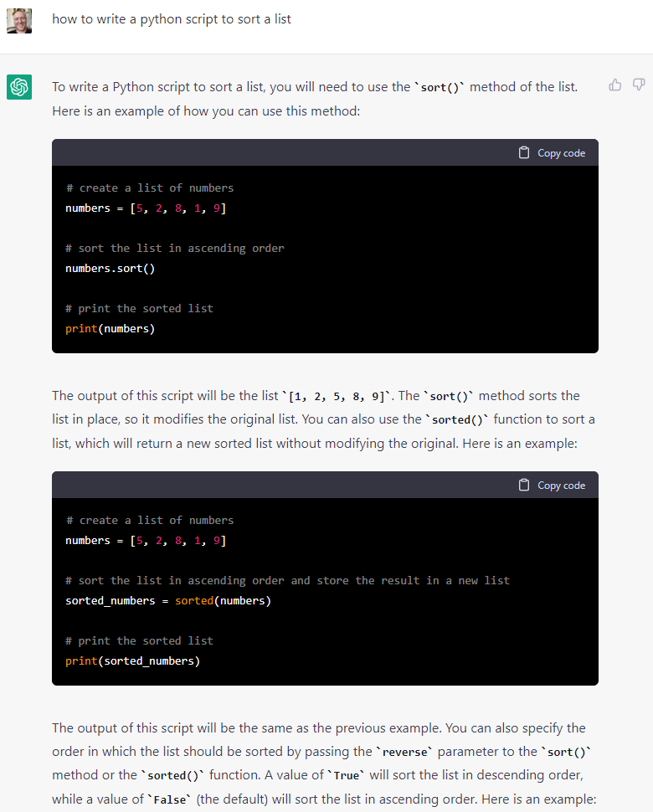Click the inline code 'False' in the last paragraph
The image size is (653, 812).
169,799
